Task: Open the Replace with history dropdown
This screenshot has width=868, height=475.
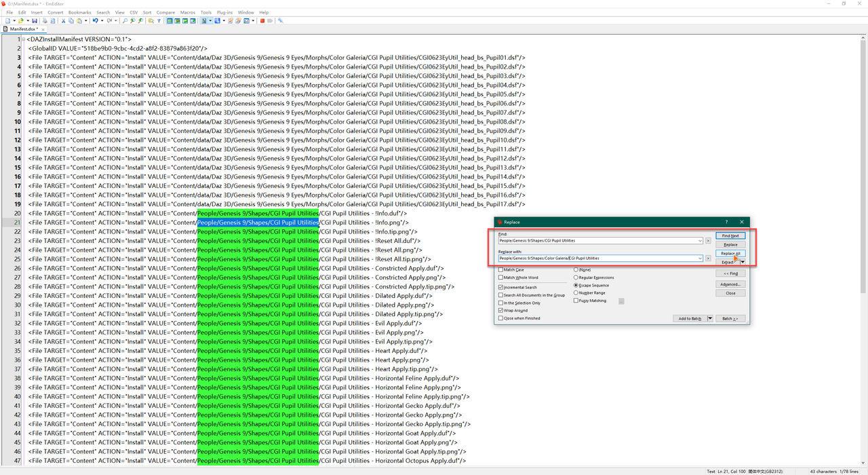Action: 700,259
